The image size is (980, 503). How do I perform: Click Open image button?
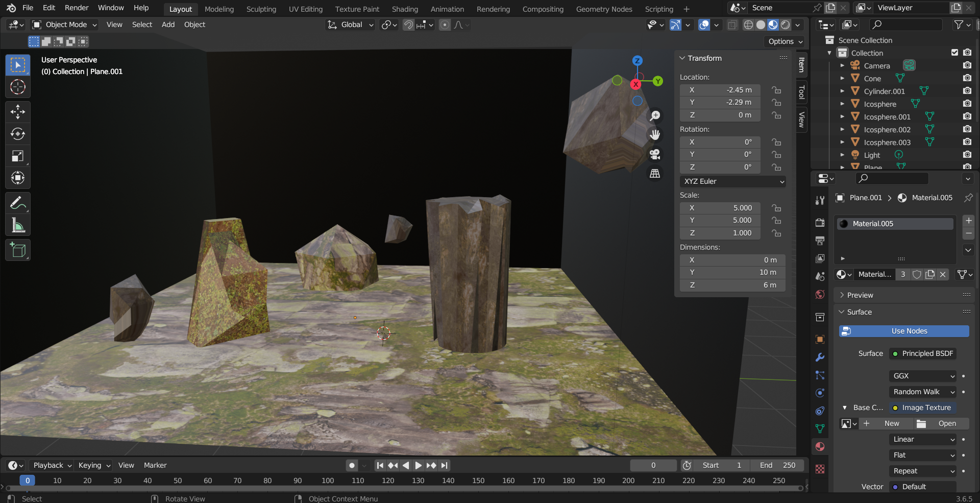click(x=942, y=423)
